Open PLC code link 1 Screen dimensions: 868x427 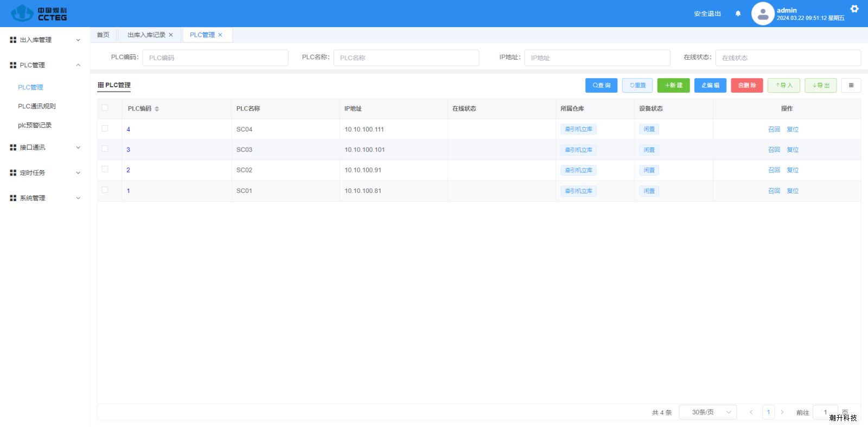(x=129, y=191)
